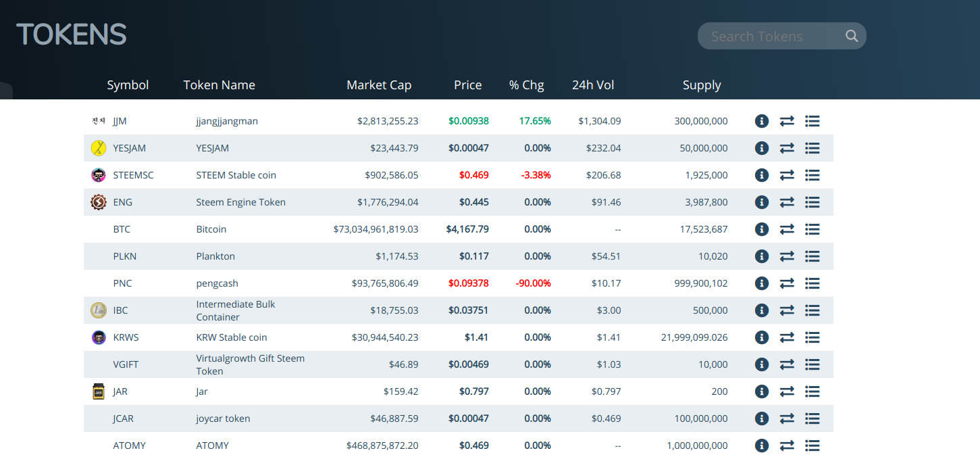Click the IBC coin logo
This screenshot has height=457, width=980.
click(99, 310)
